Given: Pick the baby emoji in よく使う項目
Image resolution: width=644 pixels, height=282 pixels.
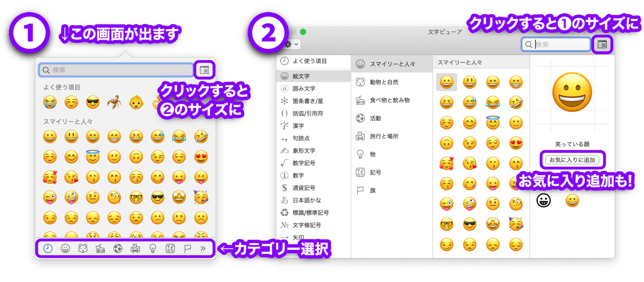Looking at the screenshot, I should pyautogui.click(x=136, y=102).
